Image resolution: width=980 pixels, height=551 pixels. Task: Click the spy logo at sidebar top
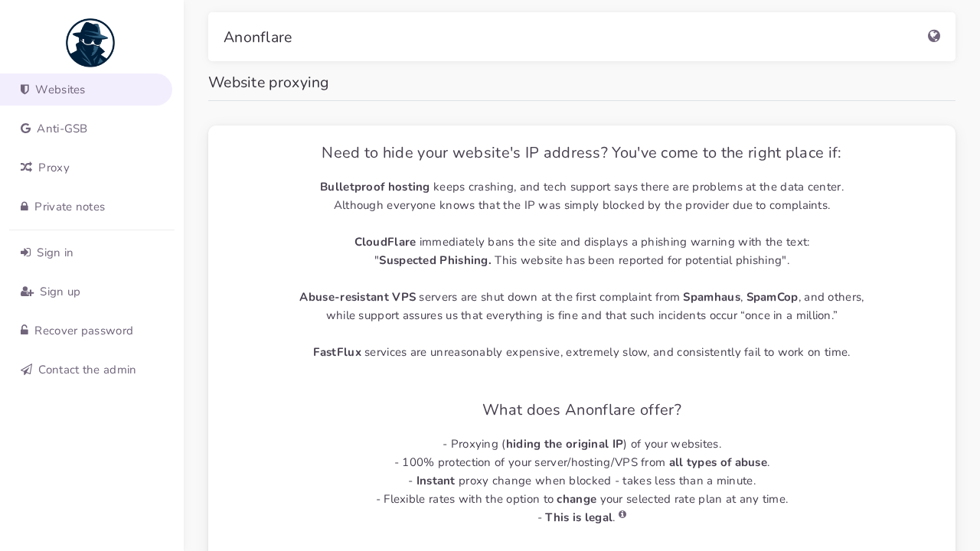90,42
